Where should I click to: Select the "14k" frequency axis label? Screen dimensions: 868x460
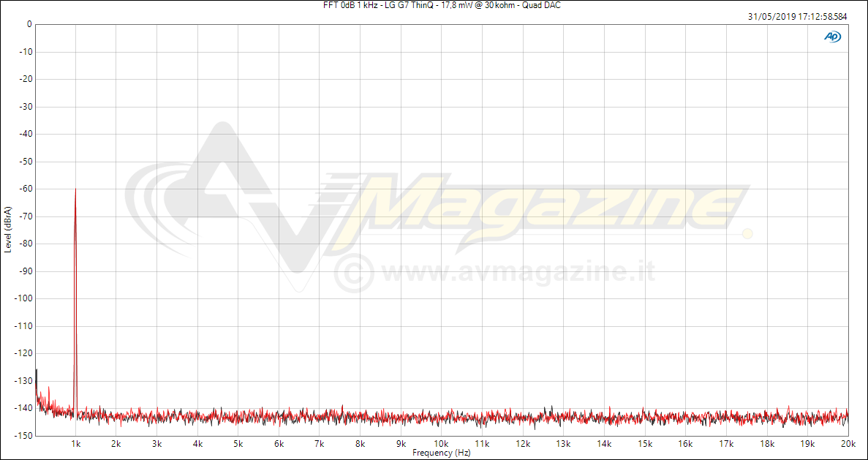pyautogui.click(x=604, y=444)
